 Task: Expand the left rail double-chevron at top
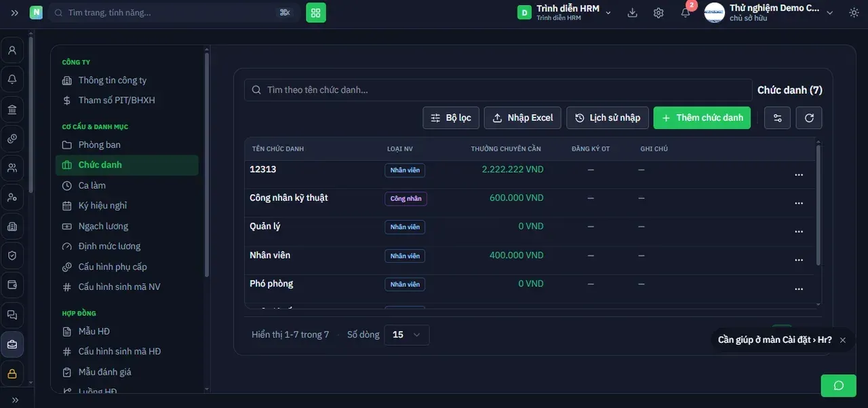click(15, 13)
